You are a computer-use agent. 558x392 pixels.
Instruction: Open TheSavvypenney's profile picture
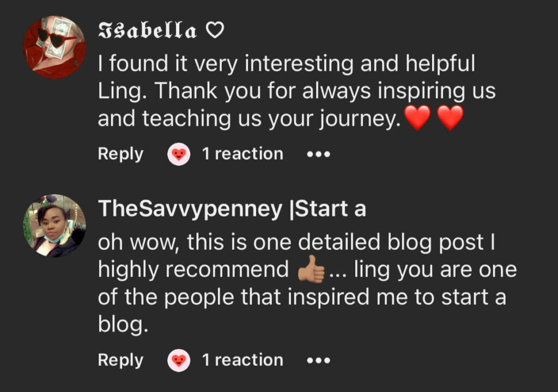pos(54,225)
